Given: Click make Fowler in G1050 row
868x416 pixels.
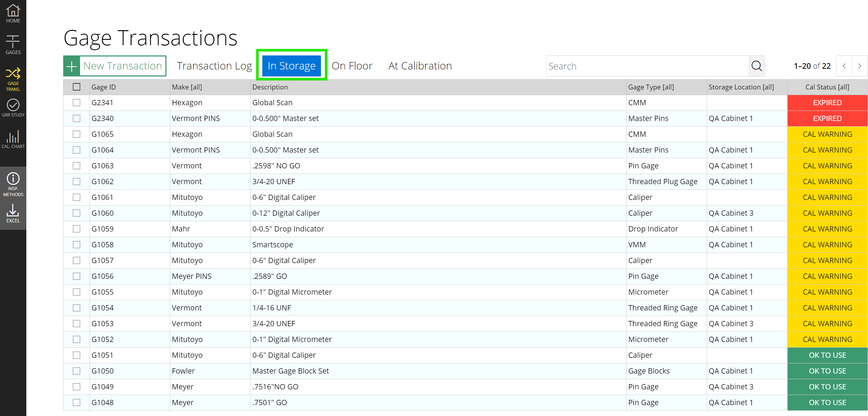Looking at the screenshot, I should (183, 371).
